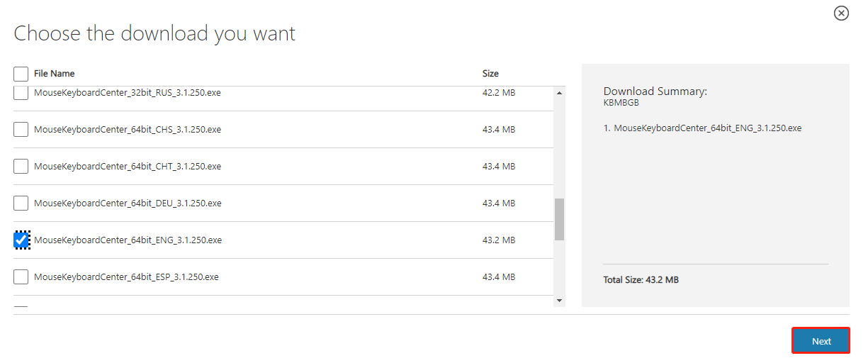Close the download dialog with X icon
This screenshot has width=868, height=363.
(841, 13)
